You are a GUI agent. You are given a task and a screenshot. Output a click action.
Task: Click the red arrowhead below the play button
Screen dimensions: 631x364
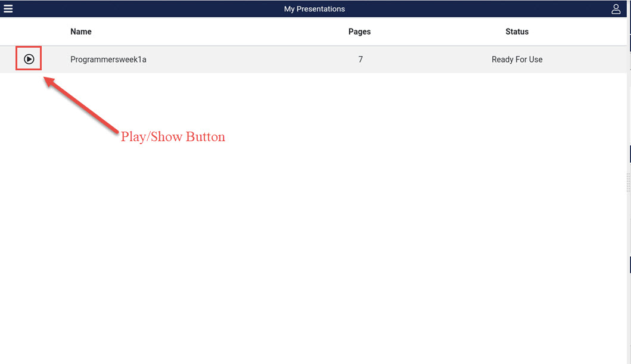point(50,80)
